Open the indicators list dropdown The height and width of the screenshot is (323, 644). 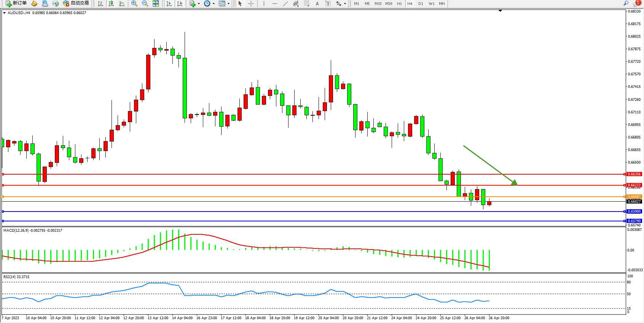(x=198, y=4)
